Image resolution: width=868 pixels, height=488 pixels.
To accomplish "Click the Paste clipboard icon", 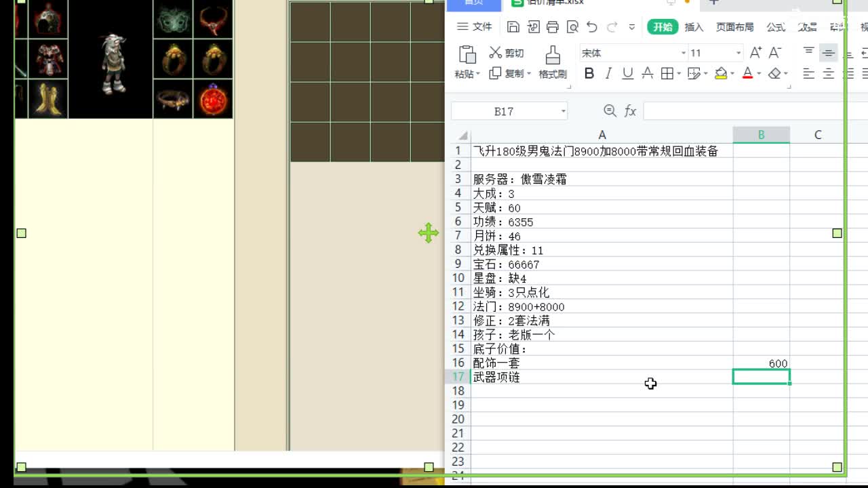I will pyautogui.click(x=467, y=54).
